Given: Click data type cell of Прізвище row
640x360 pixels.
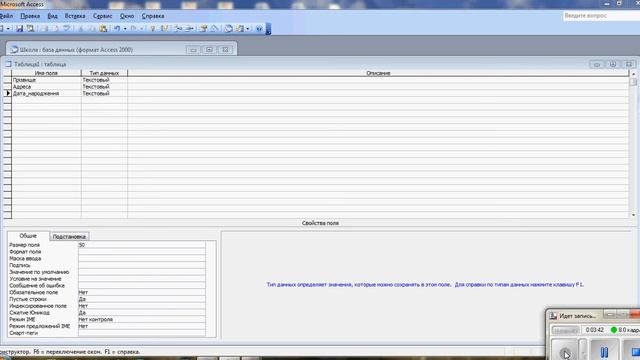Looking at the screenshot, I should point(104,80).
